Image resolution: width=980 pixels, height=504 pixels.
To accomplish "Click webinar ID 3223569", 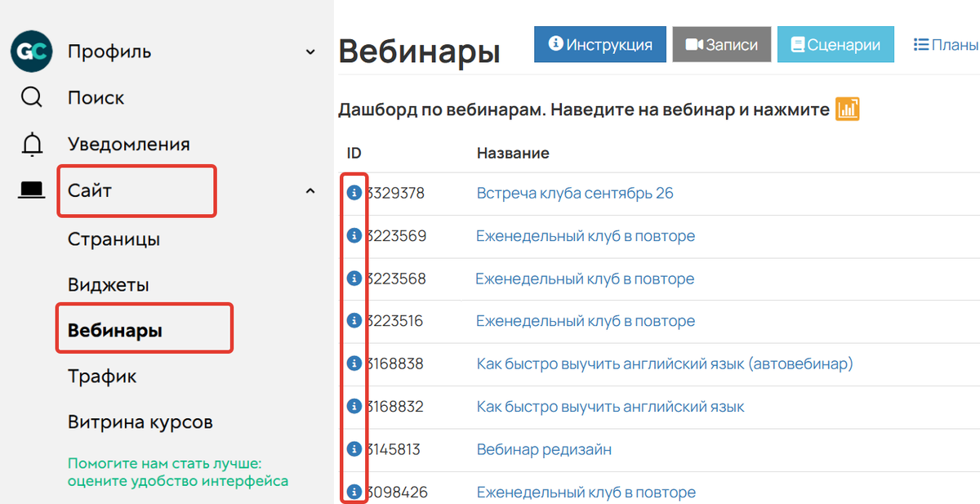I will tap(396, 235).
